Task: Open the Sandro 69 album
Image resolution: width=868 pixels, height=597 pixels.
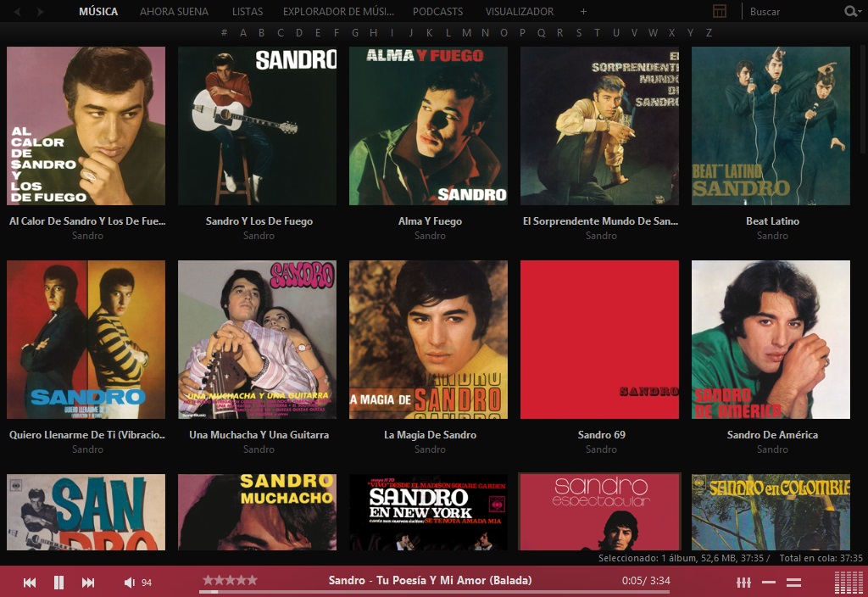Action: click(599, 338)
